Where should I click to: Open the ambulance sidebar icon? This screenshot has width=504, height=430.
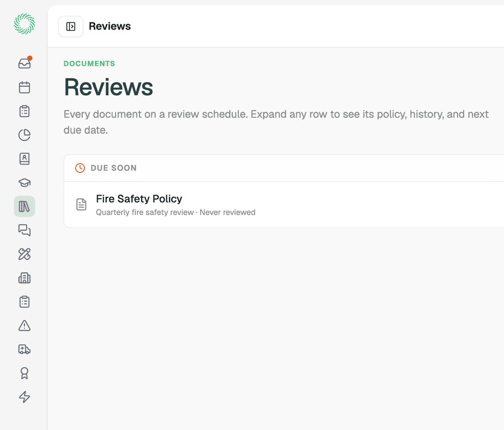[x=25, y=349]
